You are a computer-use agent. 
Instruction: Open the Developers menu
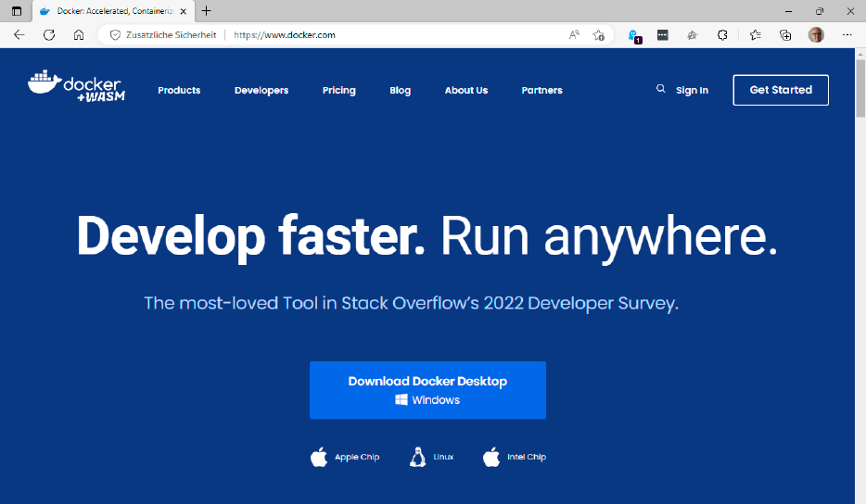(x=261, y=90)
